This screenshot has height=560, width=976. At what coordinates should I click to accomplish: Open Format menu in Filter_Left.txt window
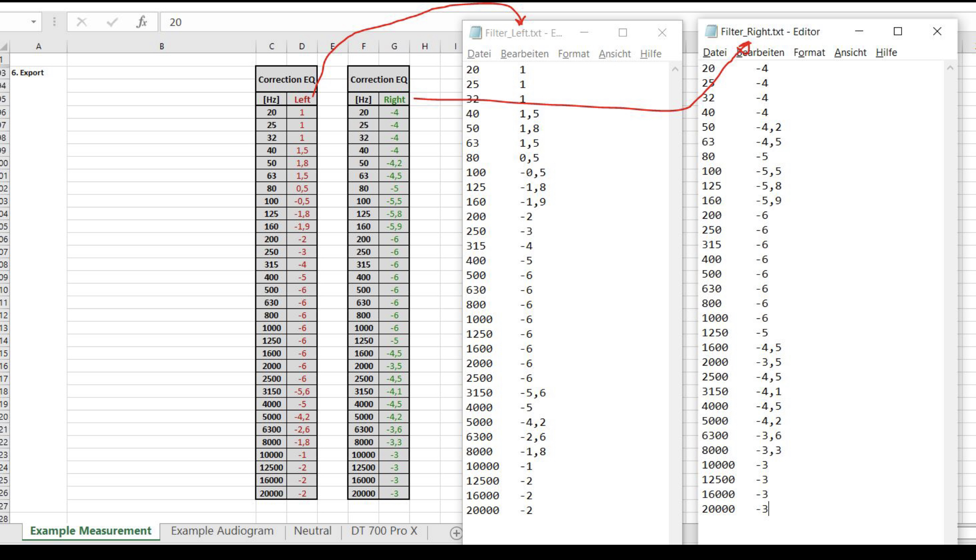click(574, 54)
